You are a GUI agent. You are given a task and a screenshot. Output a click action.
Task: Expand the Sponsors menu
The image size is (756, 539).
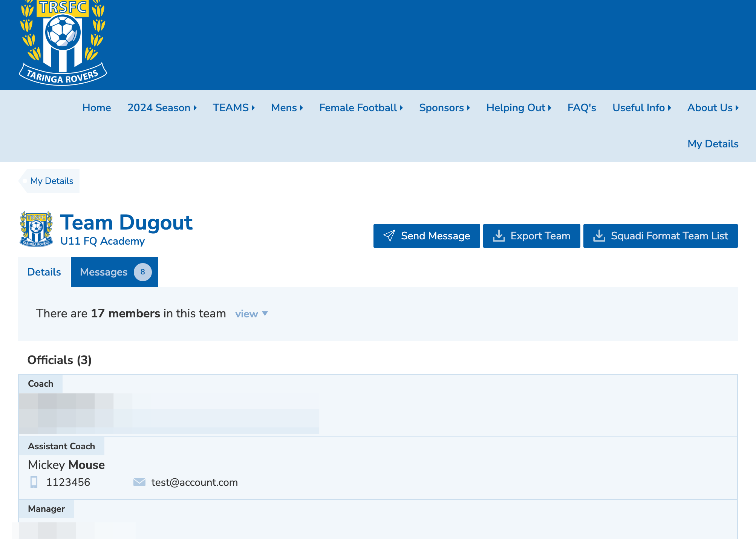coord(445,108)
